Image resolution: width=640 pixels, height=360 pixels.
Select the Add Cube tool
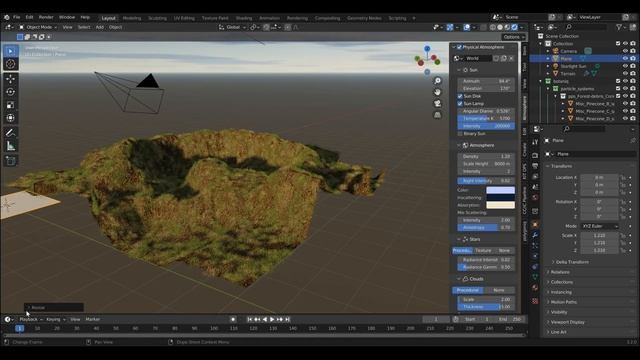coord(11,161)
